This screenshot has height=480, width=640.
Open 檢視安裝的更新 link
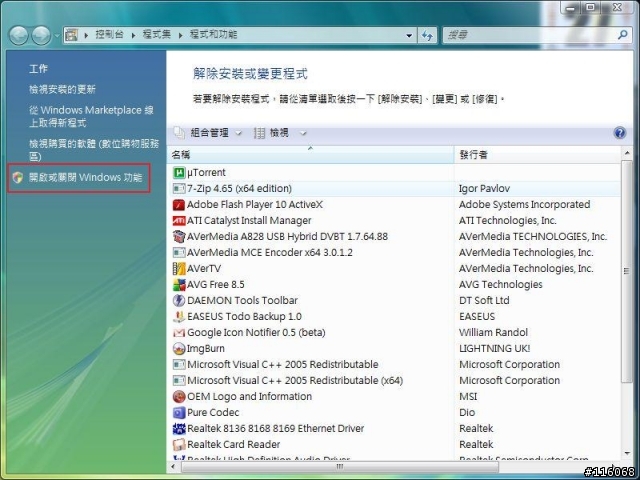coord(62,89)
